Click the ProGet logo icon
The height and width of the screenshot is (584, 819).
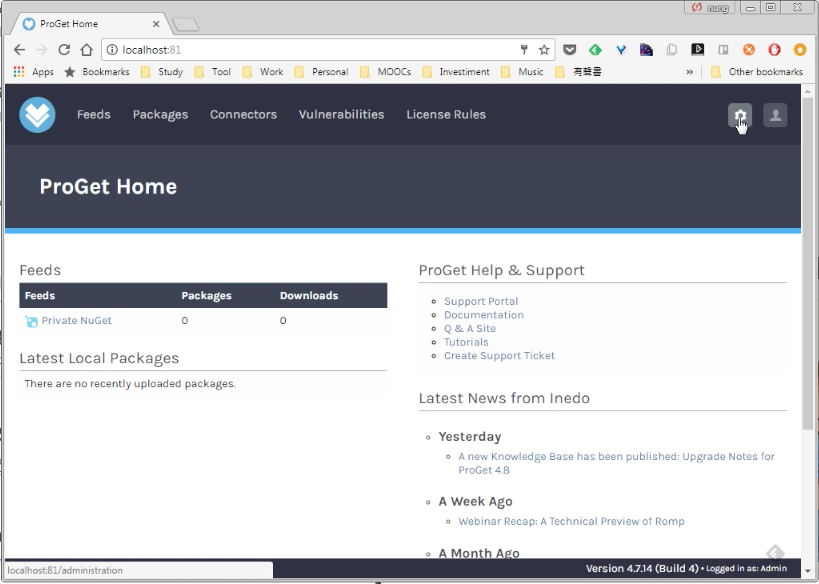pos(37,115)
